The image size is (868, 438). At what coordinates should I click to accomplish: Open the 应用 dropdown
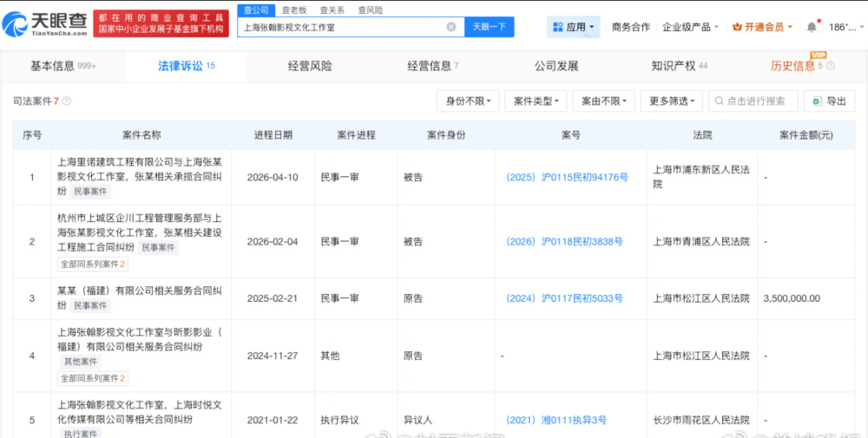574,27
